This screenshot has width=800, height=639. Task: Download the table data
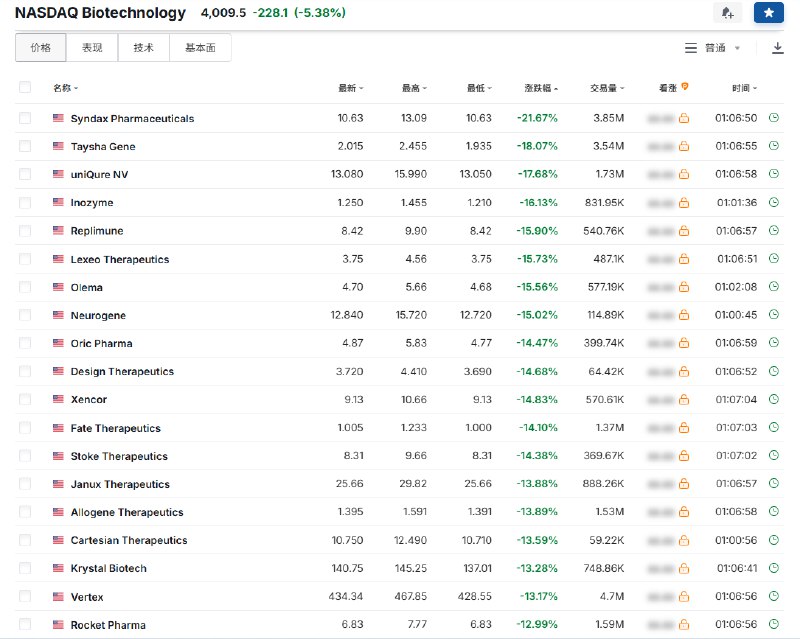pos(777,48)
